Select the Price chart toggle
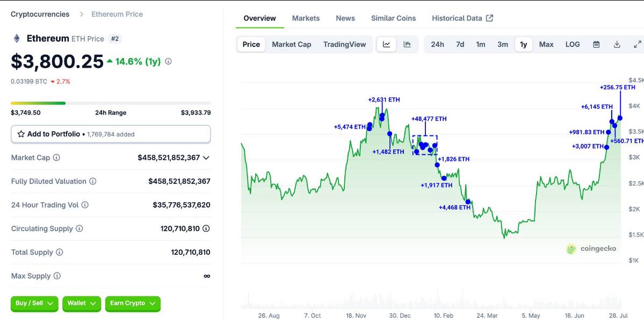Screen dimensions: 644x321 (251, 45)
